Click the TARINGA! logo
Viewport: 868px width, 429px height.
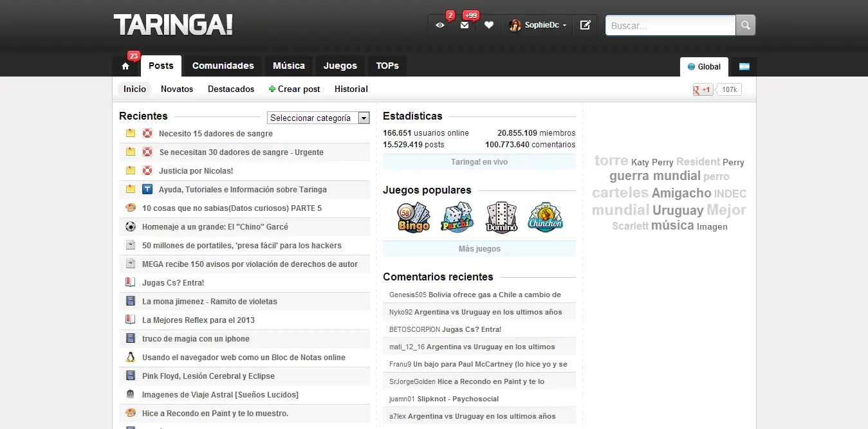tap(173, 25)
